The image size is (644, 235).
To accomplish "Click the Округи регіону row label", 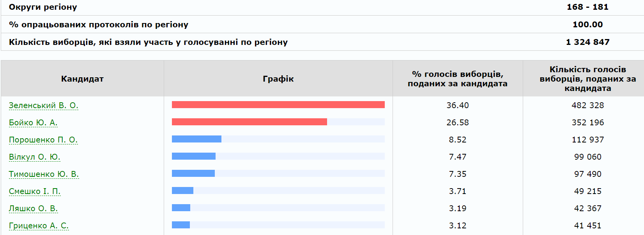I will [43, 7].
